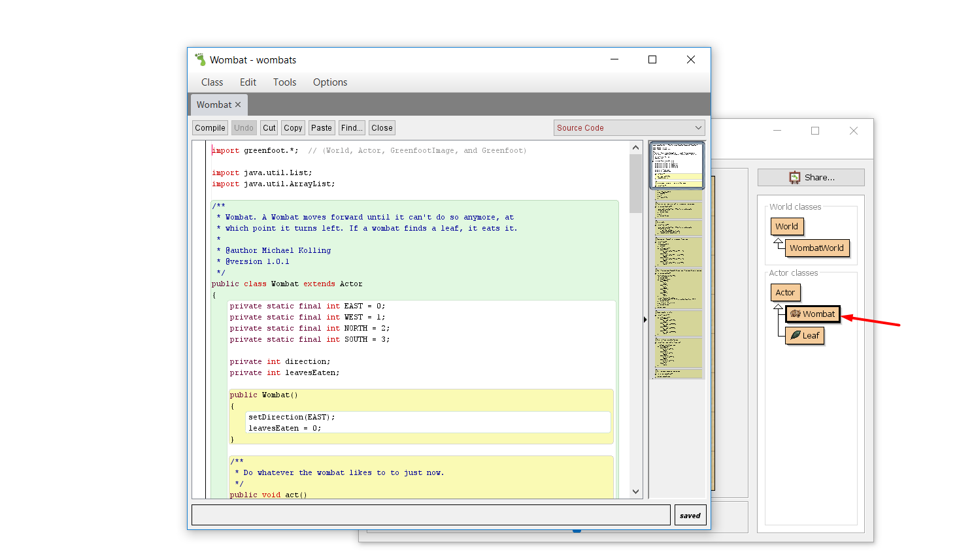
Task: Select the Wombat class in Actor classes
Action: pyautogui.click(x=812, y=314)
